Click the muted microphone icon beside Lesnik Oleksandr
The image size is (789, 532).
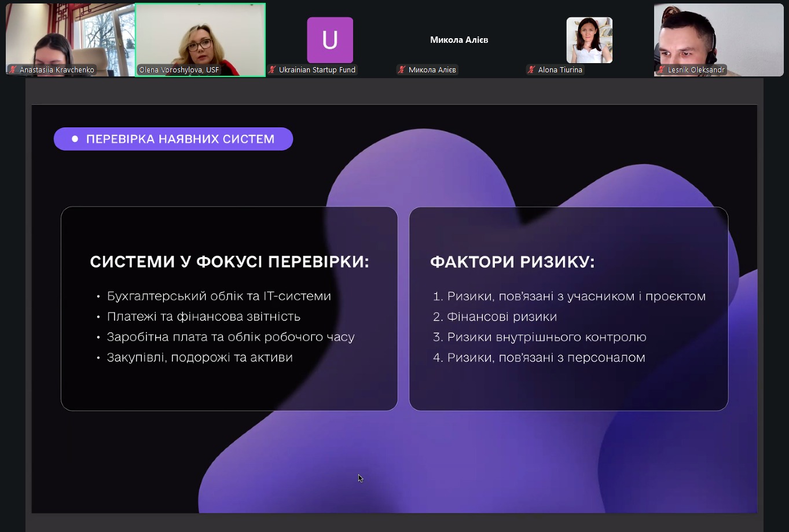(661, 70)
